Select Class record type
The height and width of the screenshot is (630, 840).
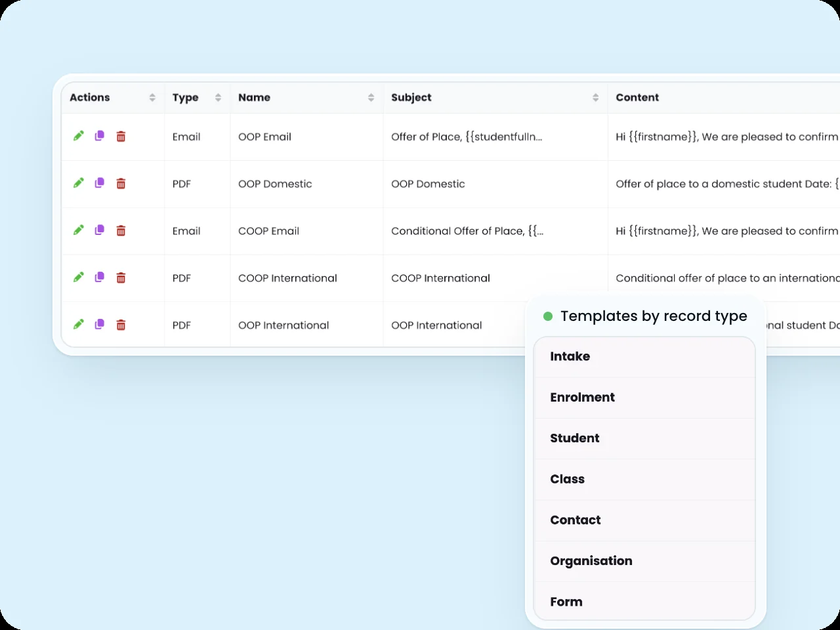point(644,480)
